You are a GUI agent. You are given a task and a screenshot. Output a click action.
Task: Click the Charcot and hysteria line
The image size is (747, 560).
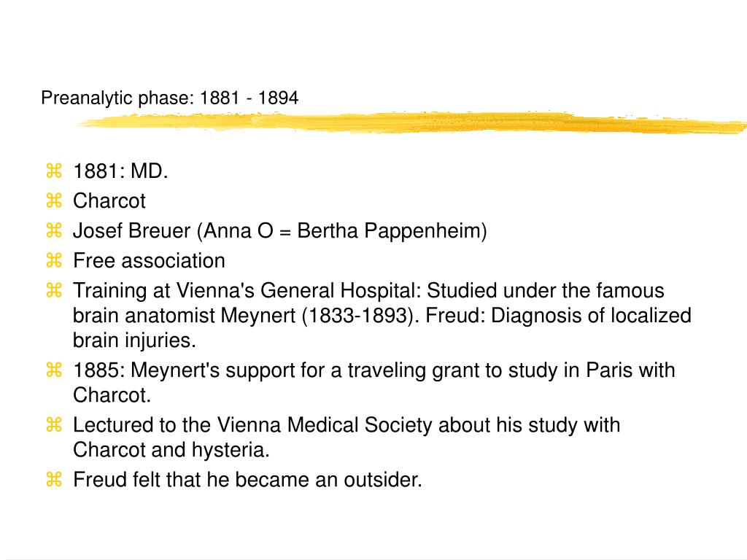171,450
